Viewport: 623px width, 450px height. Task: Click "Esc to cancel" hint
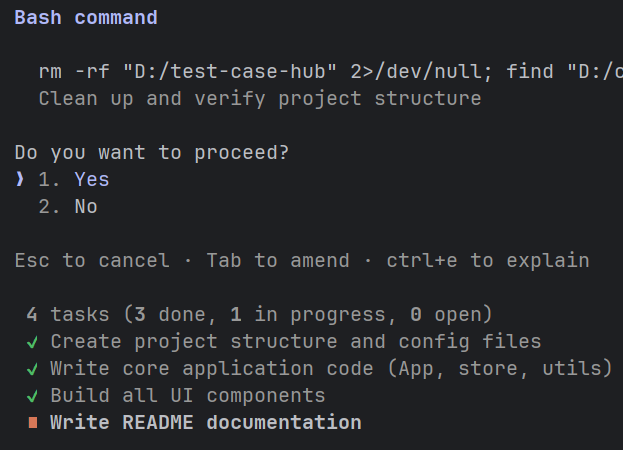[92, 261]
